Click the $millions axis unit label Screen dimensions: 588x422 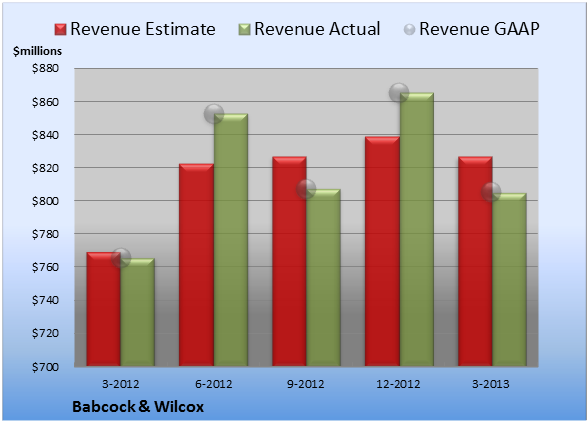click(37, 51)
